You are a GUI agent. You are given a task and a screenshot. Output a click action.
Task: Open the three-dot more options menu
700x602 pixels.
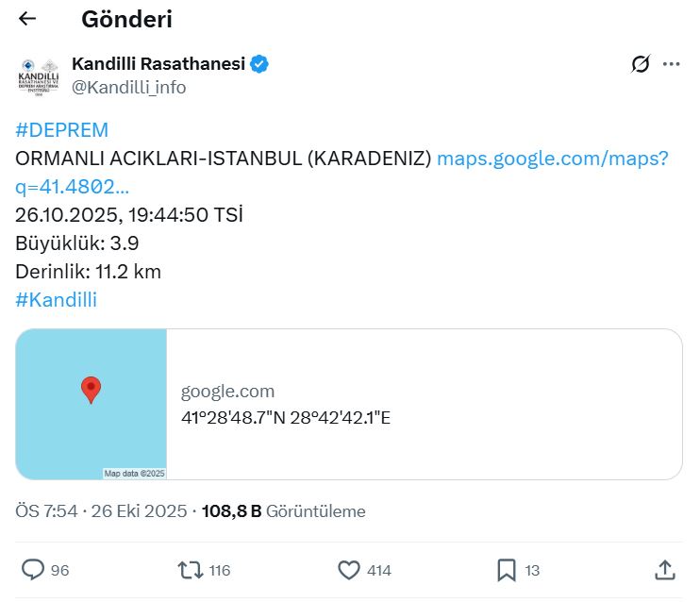click(672, 64)
